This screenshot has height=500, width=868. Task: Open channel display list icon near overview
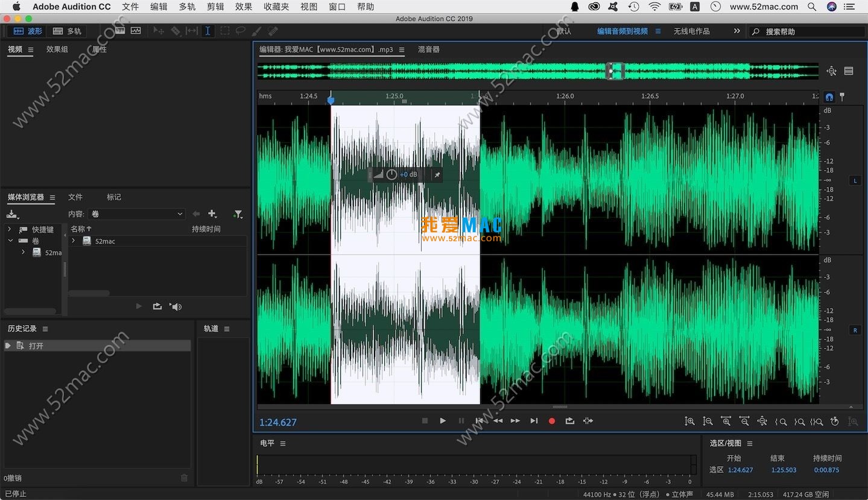849,71
